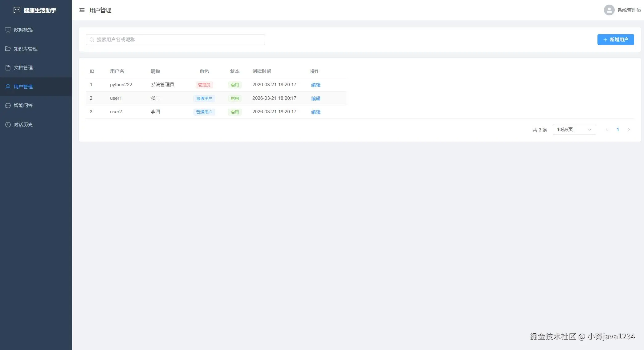This screenshot has height=350, width=644.
Task: Click the 智能问答 chat bubble icon
Action: point(8,106)
